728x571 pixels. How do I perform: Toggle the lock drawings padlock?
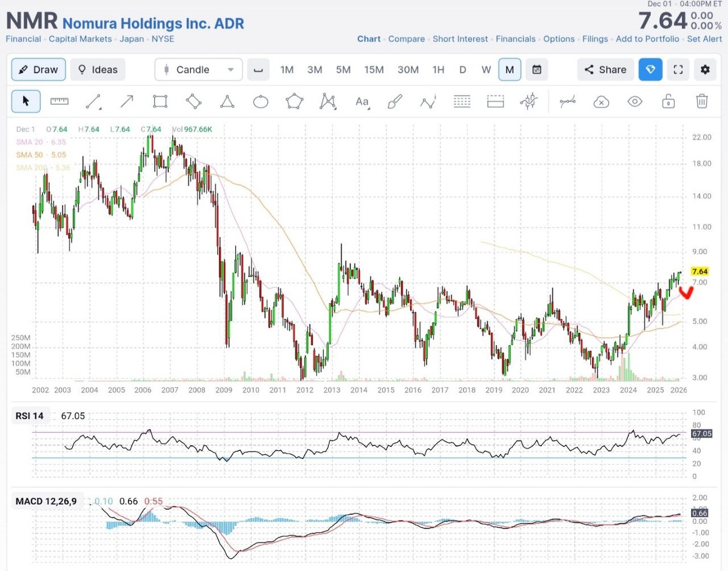[669, 101]
